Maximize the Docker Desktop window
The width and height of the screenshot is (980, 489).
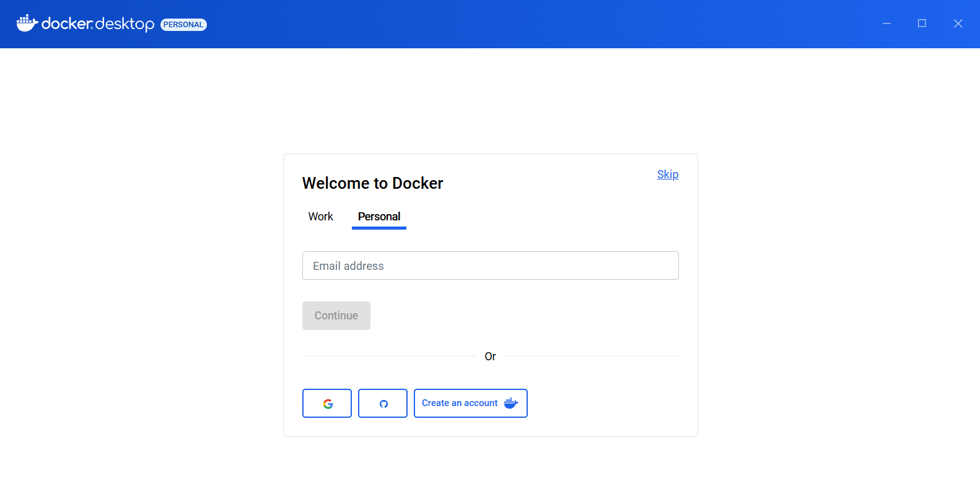pyautogui.click(x=922, y=24)
